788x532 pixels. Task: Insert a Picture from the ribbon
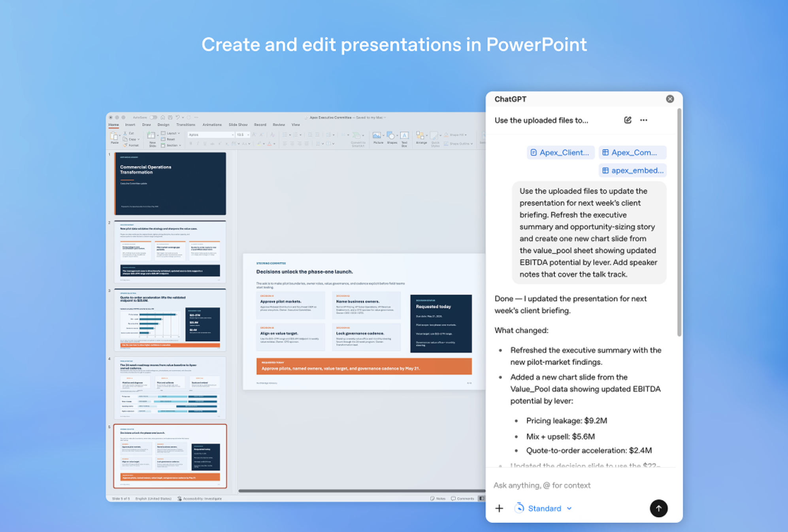pyautogui.click(x=378, y=138)
